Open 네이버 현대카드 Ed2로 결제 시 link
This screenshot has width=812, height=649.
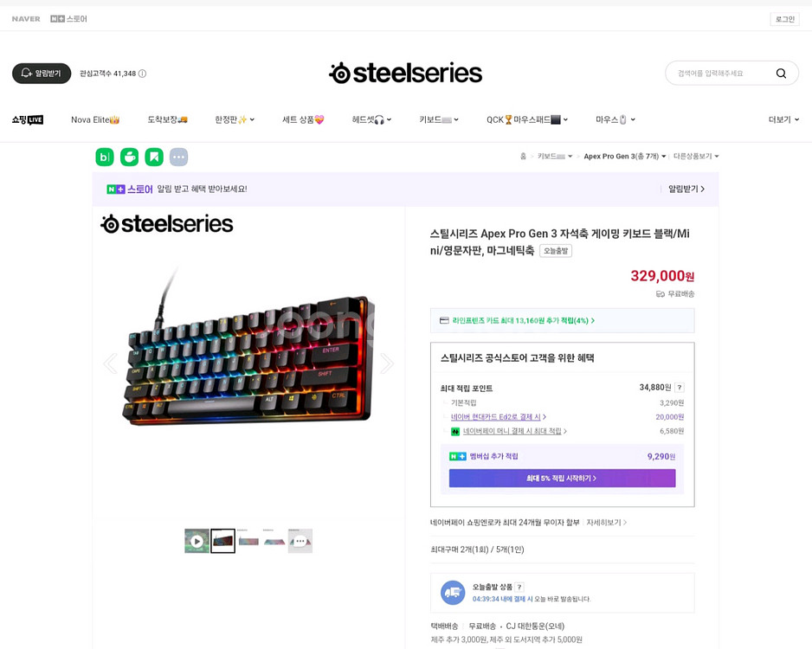pos(498,417)
